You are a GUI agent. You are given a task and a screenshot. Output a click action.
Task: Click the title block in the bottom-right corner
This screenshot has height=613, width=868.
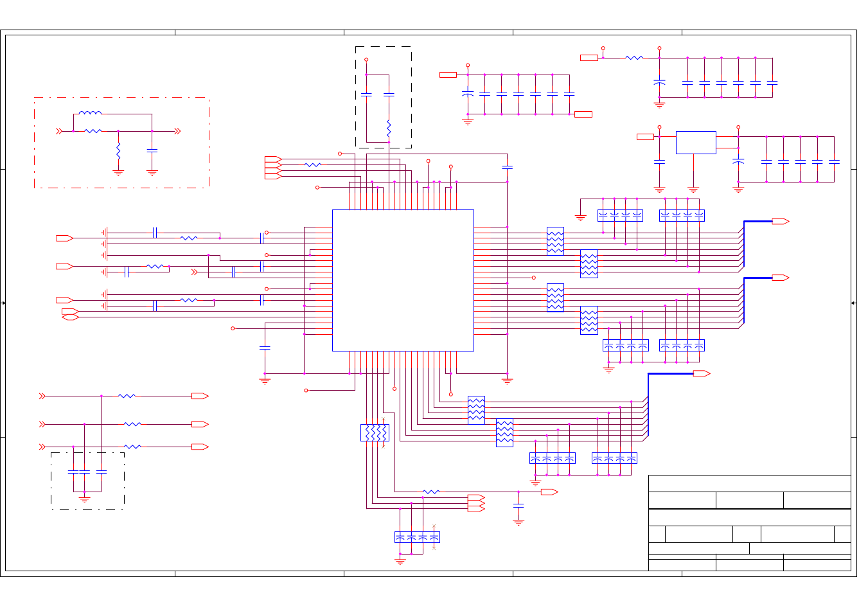click(750, 523)
